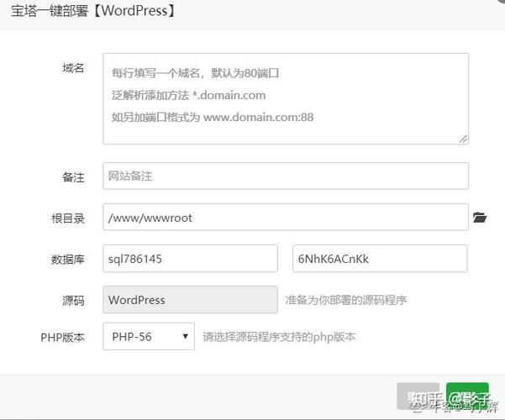Click the 准备为你部署的源码程序 hint text

click(345, 300)
